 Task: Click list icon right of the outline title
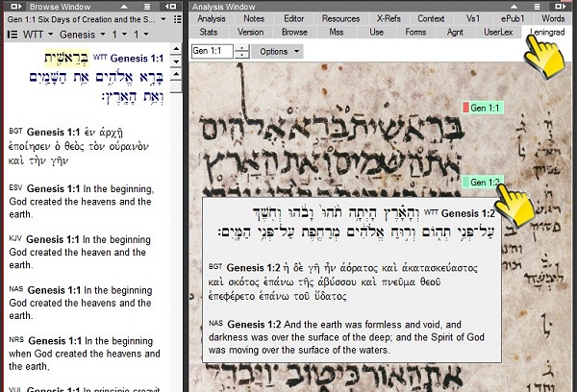(178, 19)
